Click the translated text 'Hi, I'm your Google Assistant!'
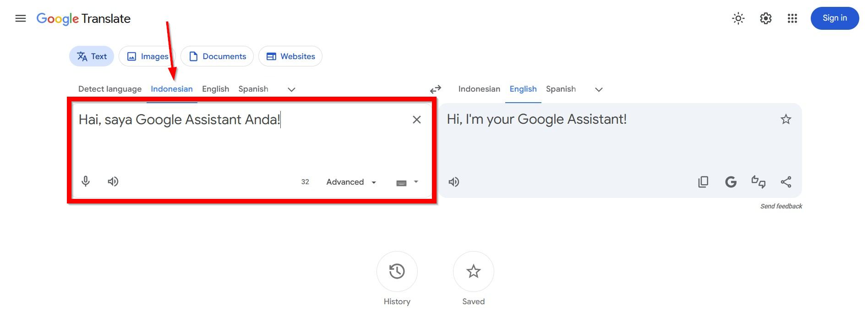This screenshot has width=868, height=318. pos(537,119)
